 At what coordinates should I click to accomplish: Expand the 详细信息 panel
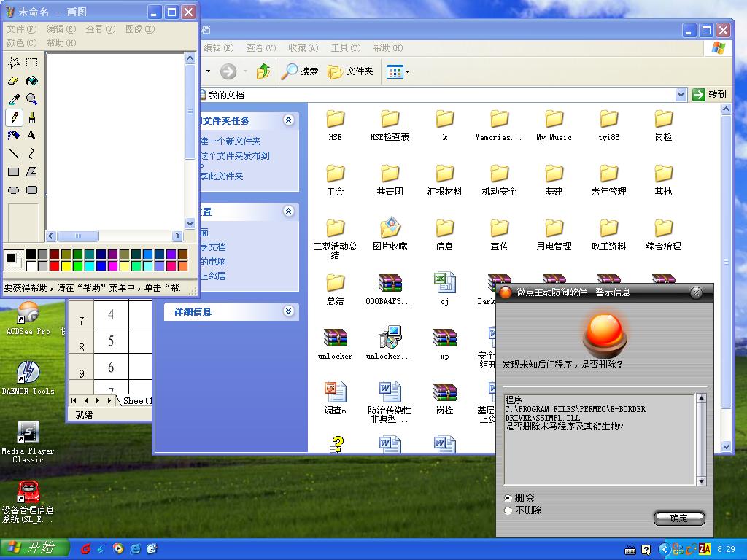[289, 311]
